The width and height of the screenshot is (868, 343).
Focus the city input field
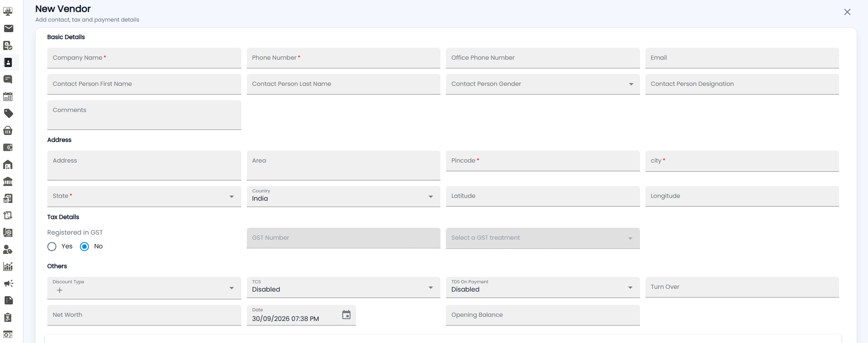point(742,161)
